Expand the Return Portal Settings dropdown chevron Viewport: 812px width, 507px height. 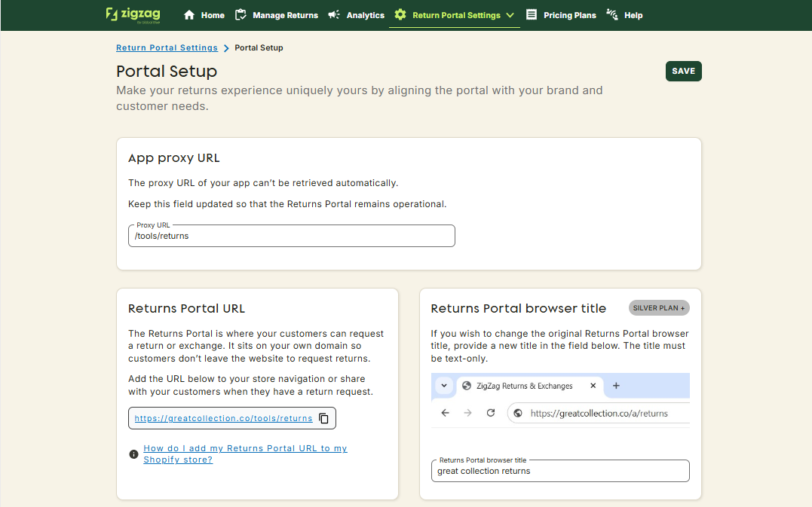tap(510, 15)
